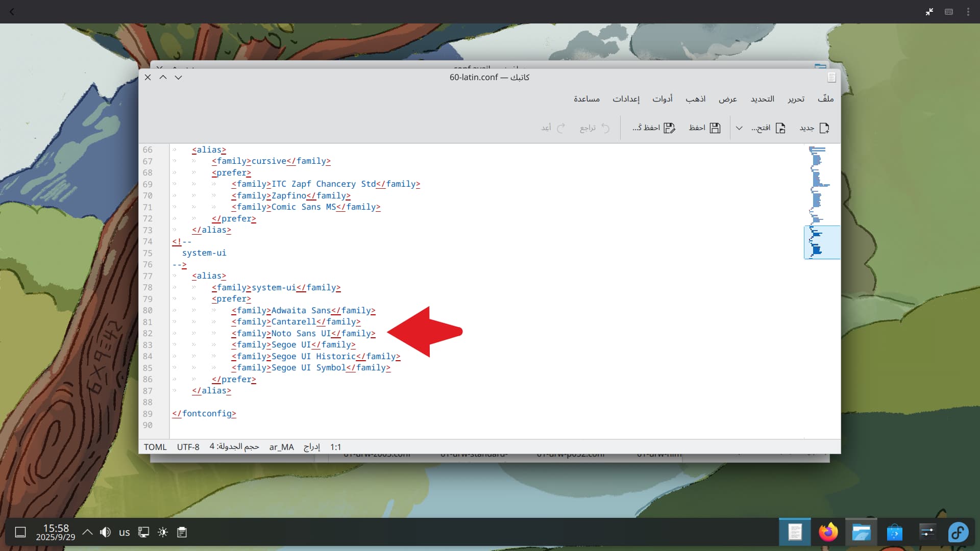Viewport: 980px width, 551px height.
Task: Open the ملف (File) menu
Action: coord(825,98)
